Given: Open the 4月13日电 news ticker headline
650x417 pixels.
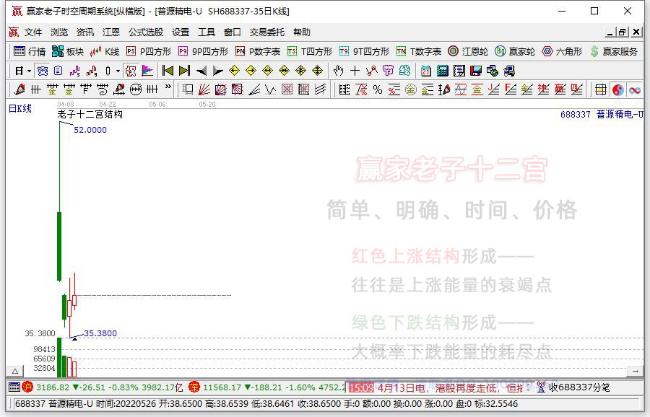Looking at the screenshot, I should click(x=450, y=388).
